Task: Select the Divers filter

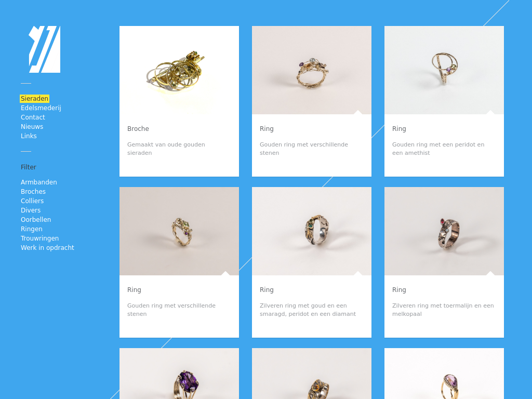Action: tap(31, 210)
